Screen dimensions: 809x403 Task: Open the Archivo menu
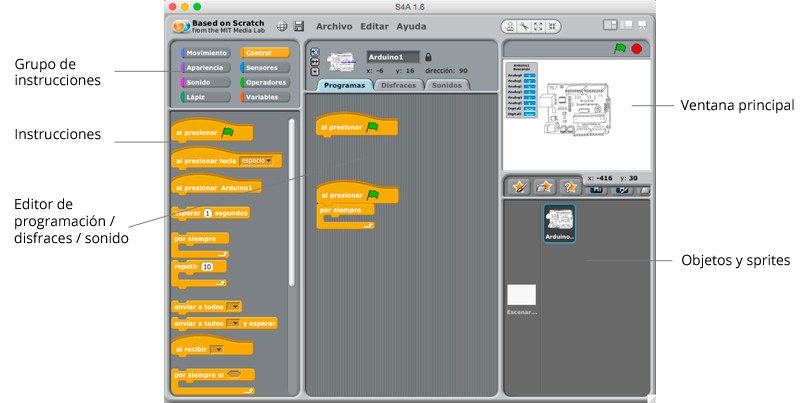click(x=334, y=26)
